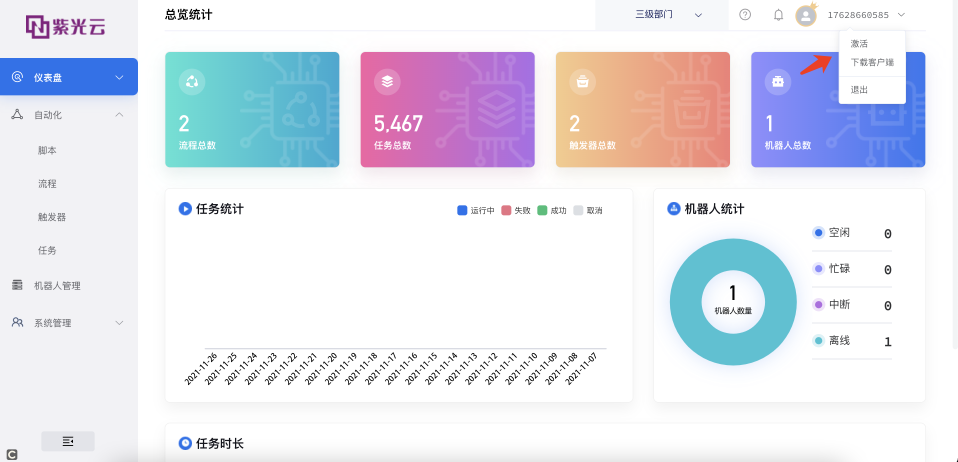Click the 取消 legend color swatch
This screenshot has height=462, width=958.
click(578, 211)
